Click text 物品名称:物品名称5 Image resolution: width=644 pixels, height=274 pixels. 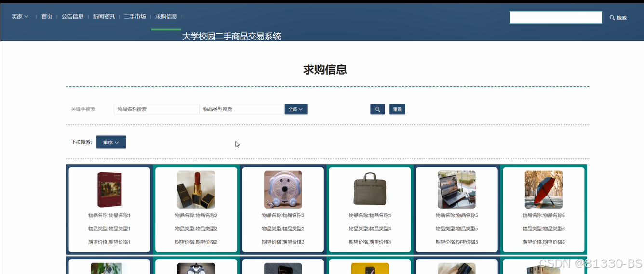(x=456, y=215)
